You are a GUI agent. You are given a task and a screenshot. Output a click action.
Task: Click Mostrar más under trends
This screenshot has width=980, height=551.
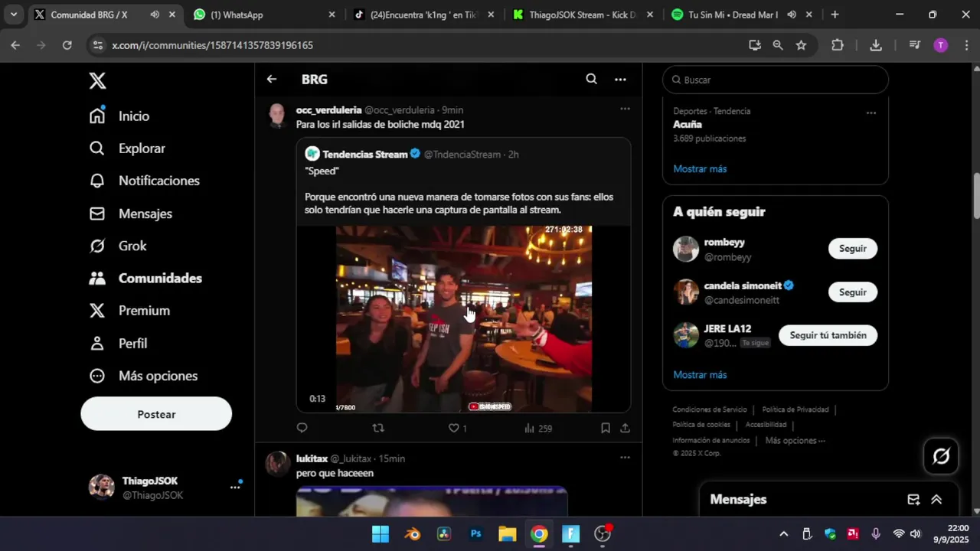(x=700, y=168)
